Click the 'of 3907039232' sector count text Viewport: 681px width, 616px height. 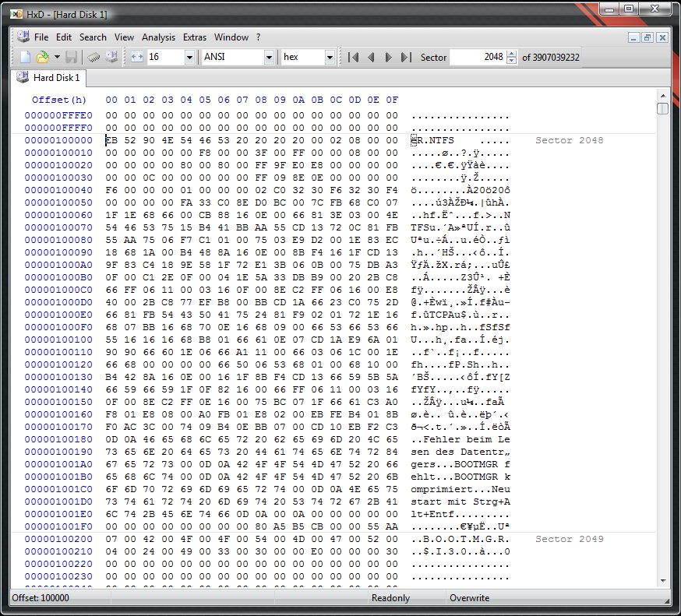[551, 58]
